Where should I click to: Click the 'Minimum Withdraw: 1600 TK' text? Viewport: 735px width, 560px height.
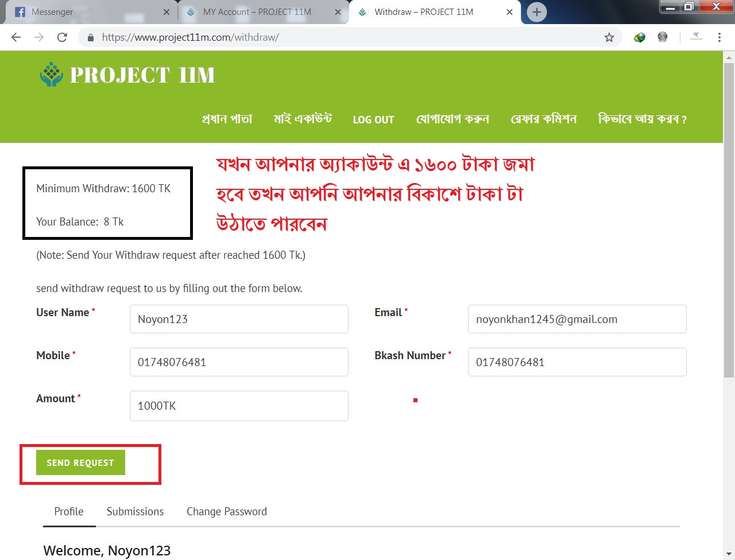pyautogui.click(x=103, y=188)
